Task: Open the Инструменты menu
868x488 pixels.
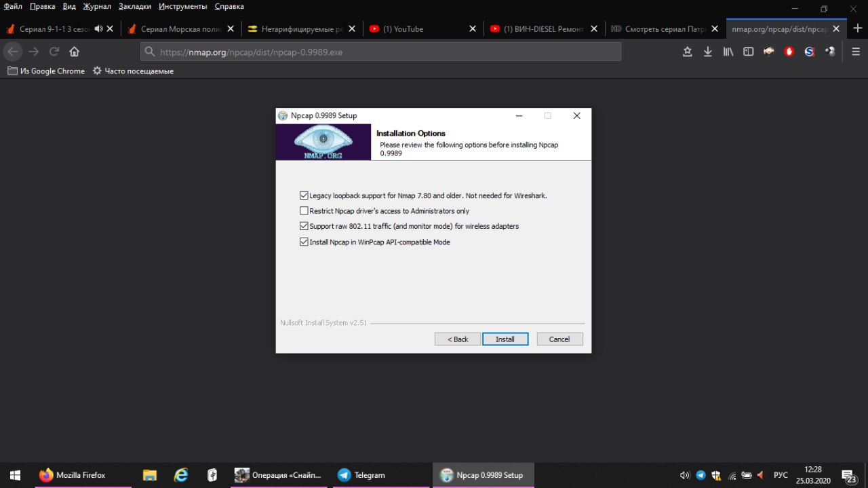Action: [183, 6]
